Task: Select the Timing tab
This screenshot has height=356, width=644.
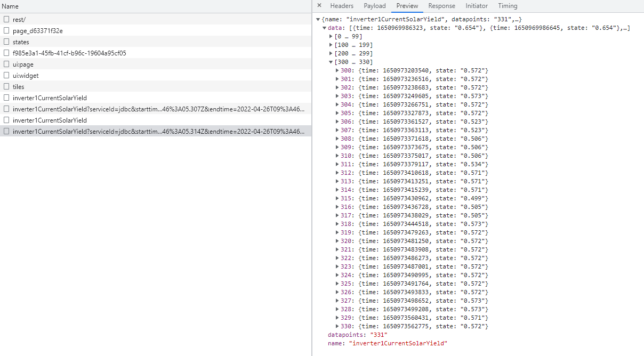Action: [508, 6]
